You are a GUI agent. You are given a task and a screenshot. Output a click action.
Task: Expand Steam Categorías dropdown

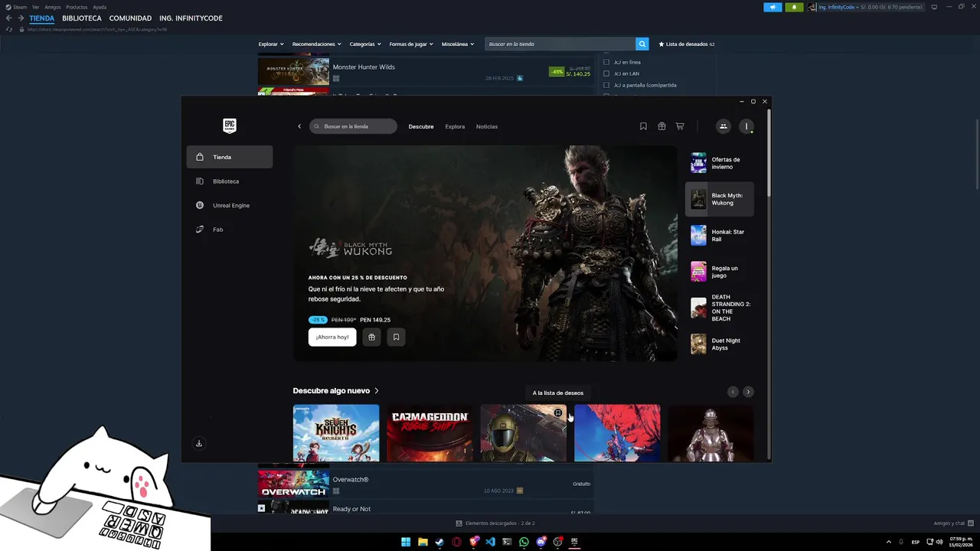coord(365,44)
